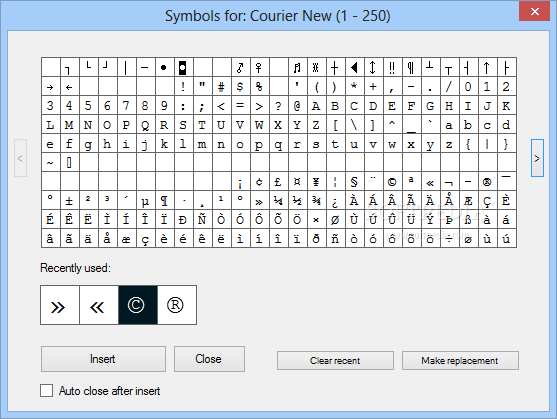Select recently used « symbol
The image size is (557, 419).
coord(99,305)
